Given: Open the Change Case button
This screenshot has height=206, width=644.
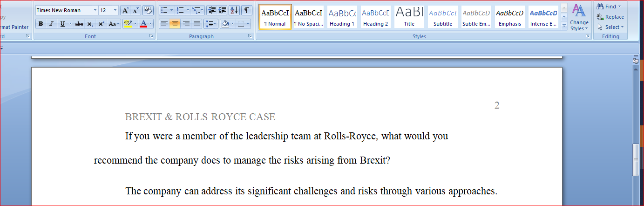Looking at the screenshot, I should (114, 24).
